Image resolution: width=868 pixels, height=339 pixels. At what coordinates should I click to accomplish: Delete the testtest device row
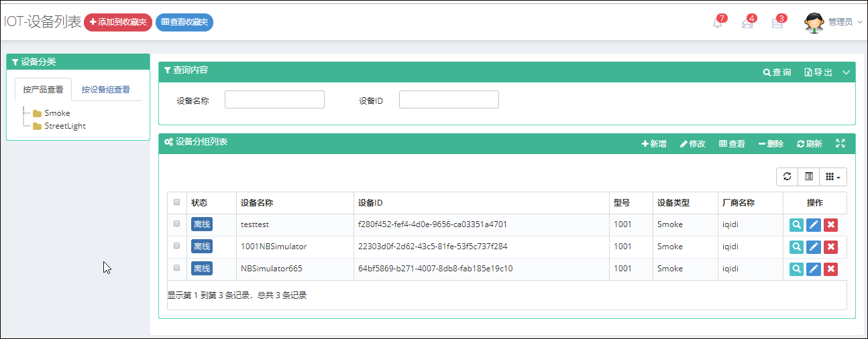[830, 225]
